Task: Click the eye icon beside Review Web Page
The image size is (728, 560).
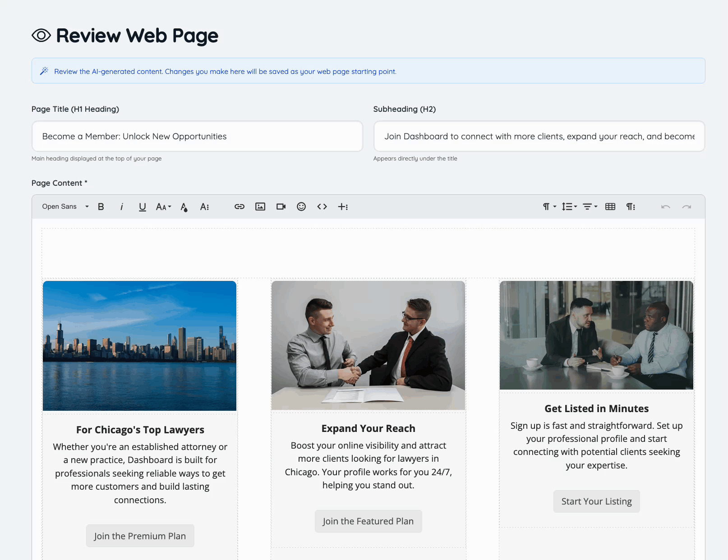Action: click(41, 35)
